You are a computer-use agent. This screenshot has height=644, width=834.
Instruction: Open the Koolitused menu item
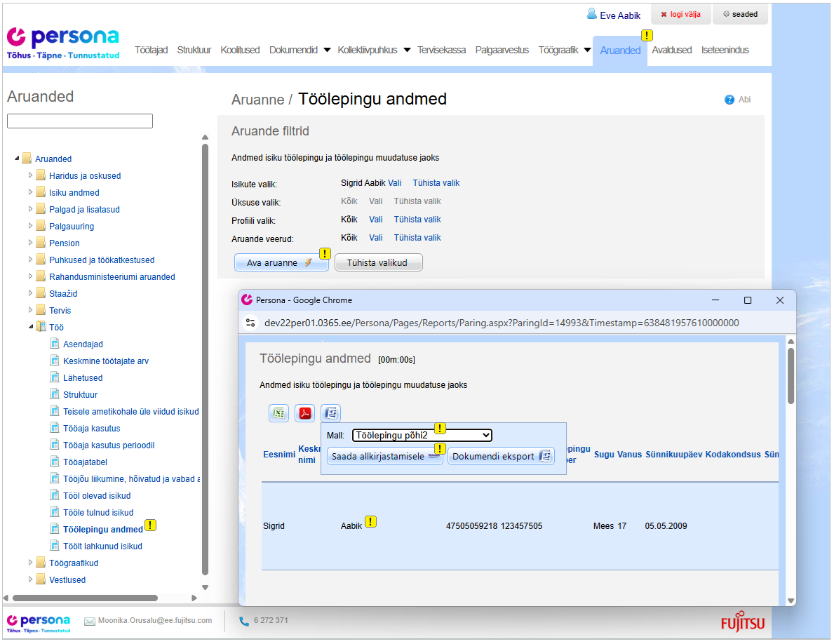click(x=241, y=50)
